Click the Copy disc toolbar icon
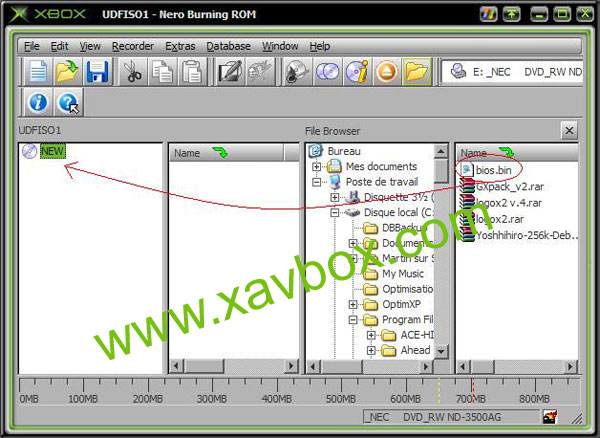The image size is (600, 438). (327, 72)
